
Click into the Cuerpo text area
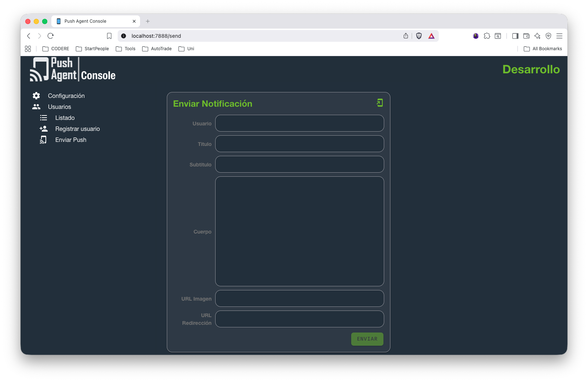coord(299,231)
